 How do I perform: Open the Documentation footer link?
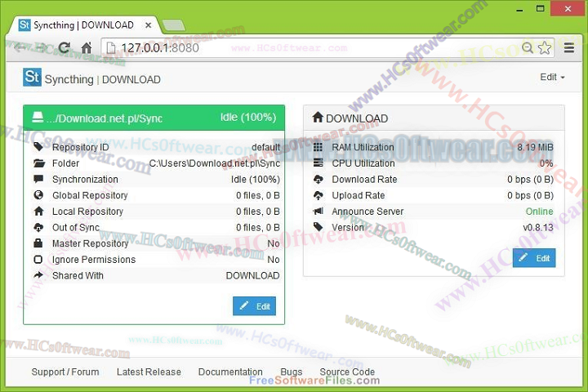230,372
